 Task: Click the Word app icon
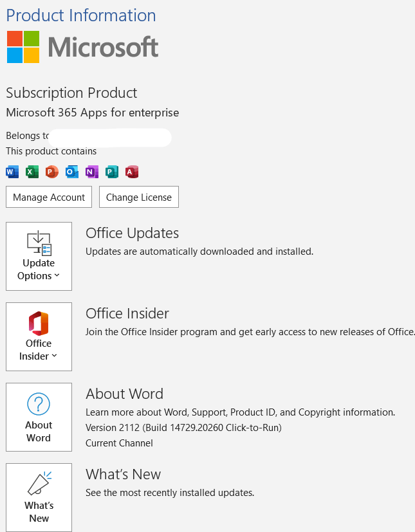(12, 172)
